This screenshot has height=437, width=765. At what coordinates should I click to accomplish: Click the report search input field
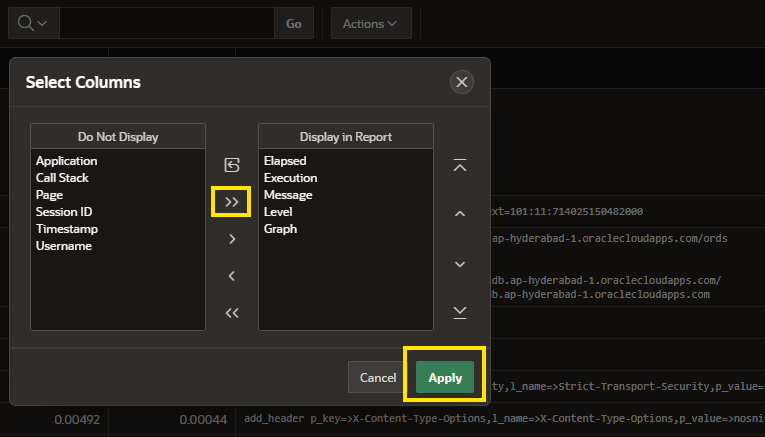[x=167, y=23]
